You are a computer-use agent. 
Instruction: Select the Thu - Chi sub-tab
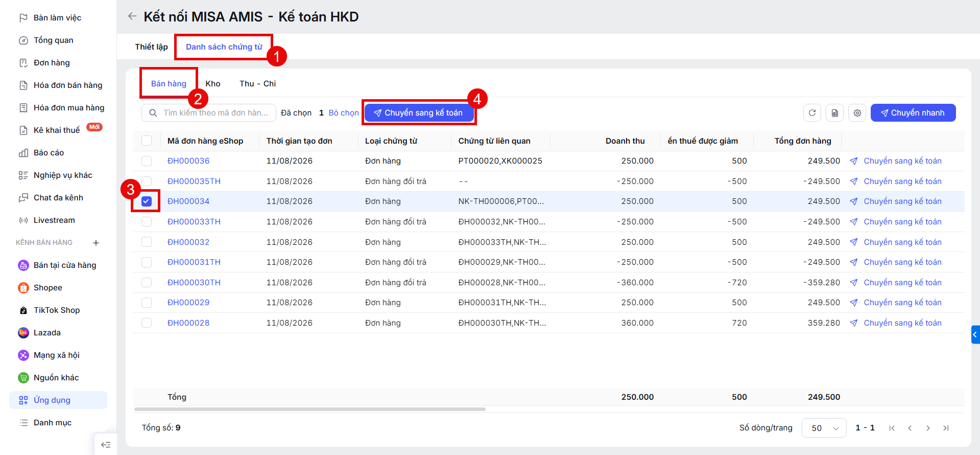pyautogui.click(x=258, y=84)
